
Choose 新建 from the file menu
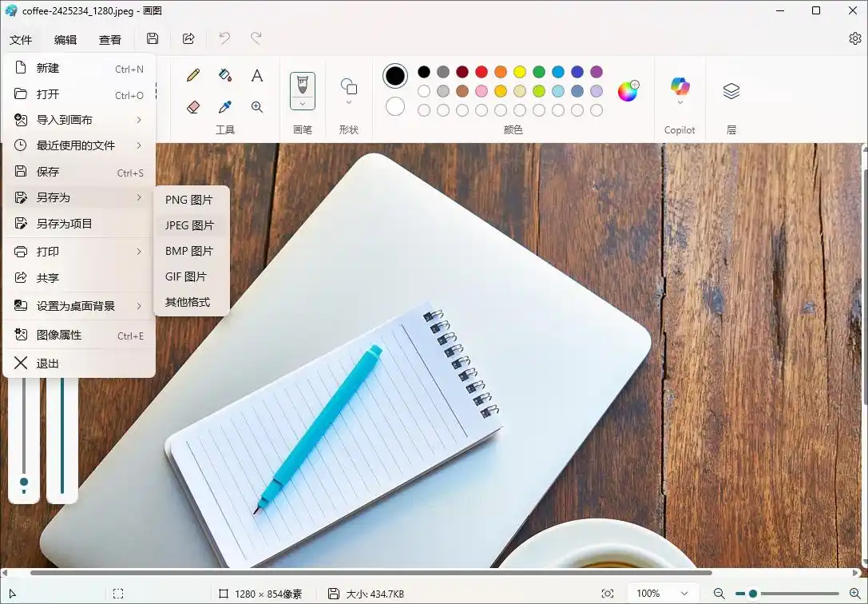click(x=79, y=68)
